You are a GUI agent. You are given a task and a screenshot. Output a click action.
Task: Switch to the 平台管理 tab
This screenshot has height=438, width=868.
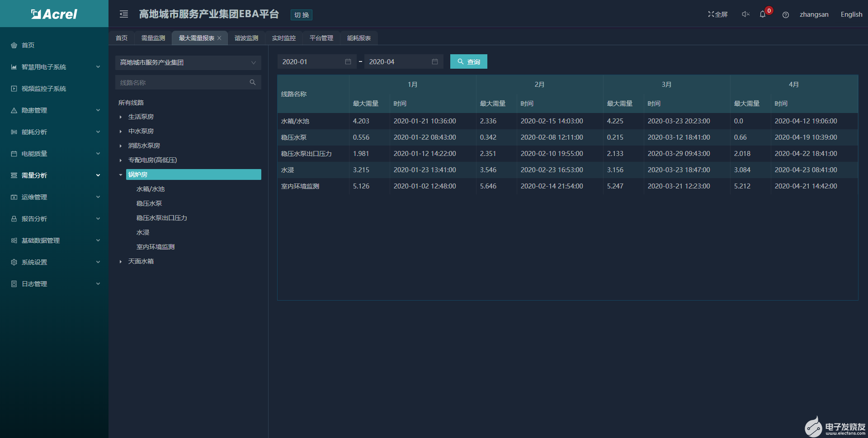[321, 38]
